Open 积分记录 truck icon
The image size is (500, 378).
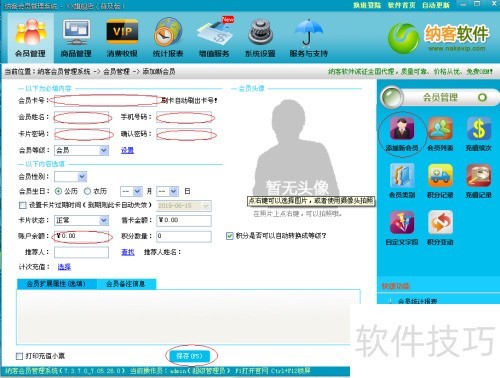click(x=440, y=181)
